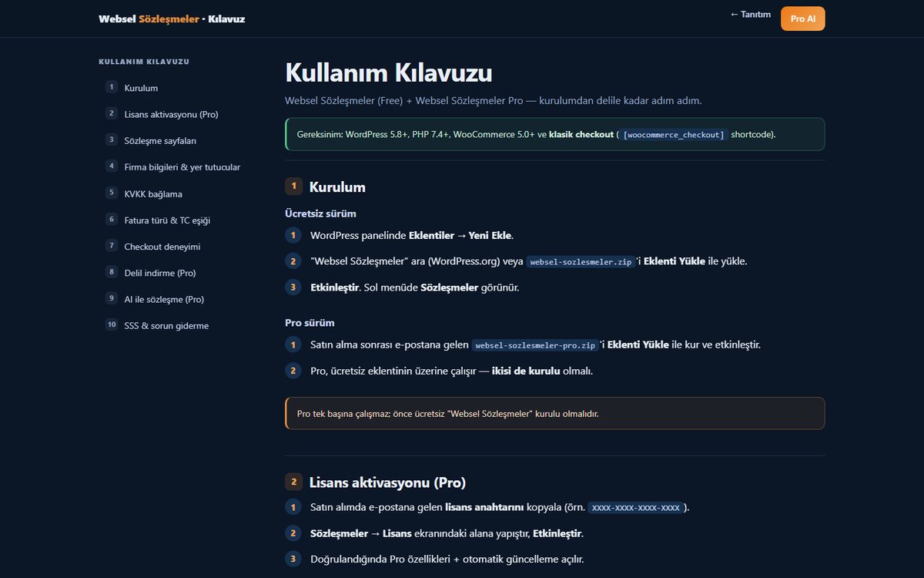
Task: Select Checkout deneyimi in the sidebar
Action: (x=162, y=246)
